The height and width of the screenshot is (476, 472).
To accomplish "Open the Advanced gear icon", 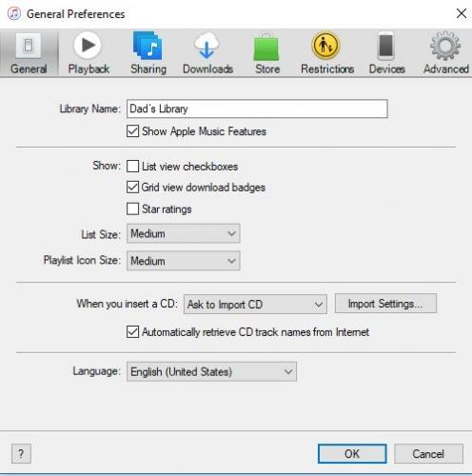I will 445,46.
